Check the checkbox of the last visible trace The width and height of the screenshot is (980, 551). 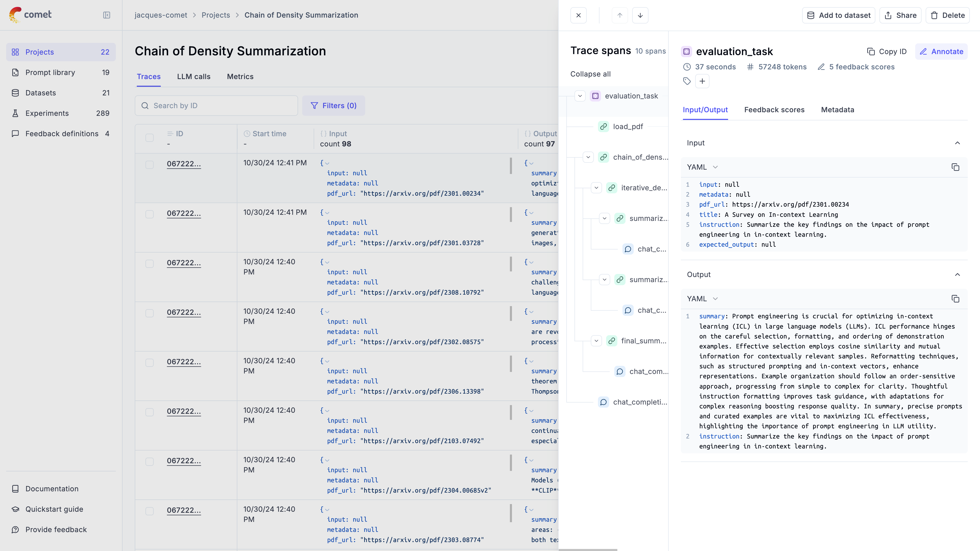150,511
